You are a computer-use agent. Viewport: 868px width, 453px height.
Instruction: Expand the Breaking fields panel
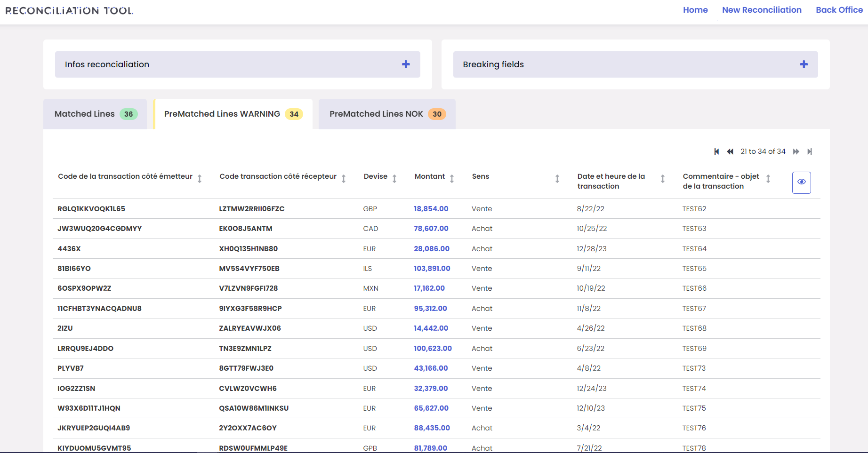[804, 64]
